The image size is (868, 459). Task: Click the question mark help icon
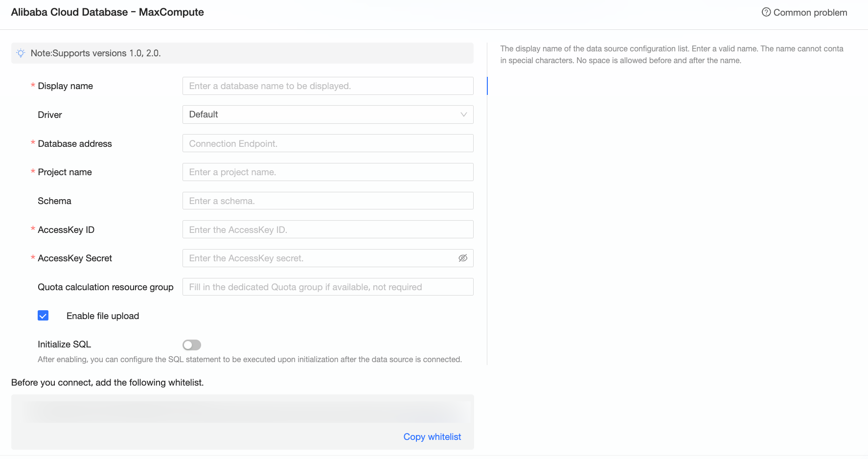pyautogui.click(x=766, y=12)
